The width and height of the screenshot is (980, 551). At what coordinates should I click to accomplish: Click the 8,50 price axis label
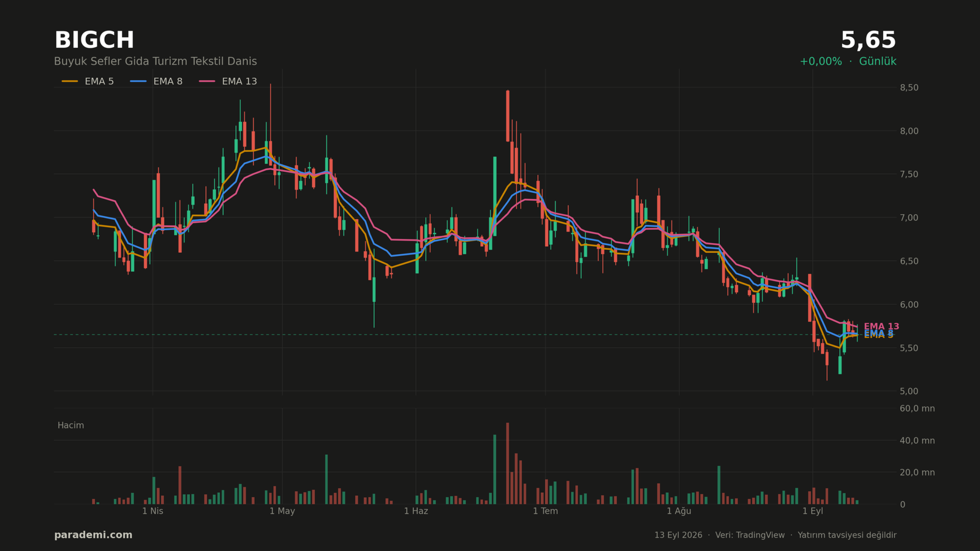(909, 88)
